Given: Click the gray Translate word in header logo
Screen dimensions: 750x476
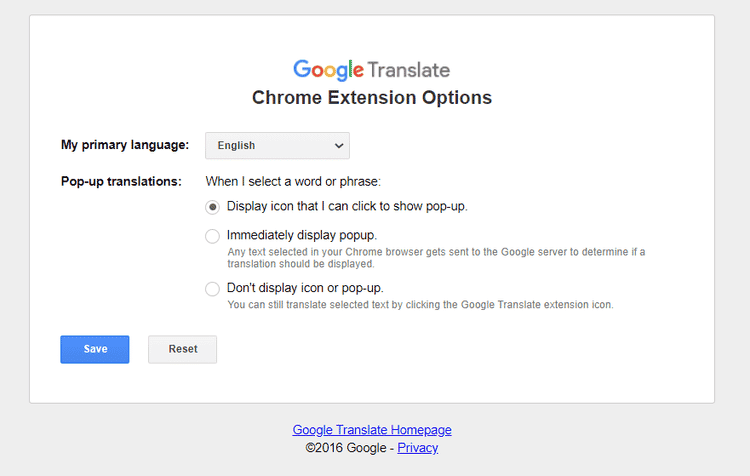Looking at the screenshot, I should 408,70.
